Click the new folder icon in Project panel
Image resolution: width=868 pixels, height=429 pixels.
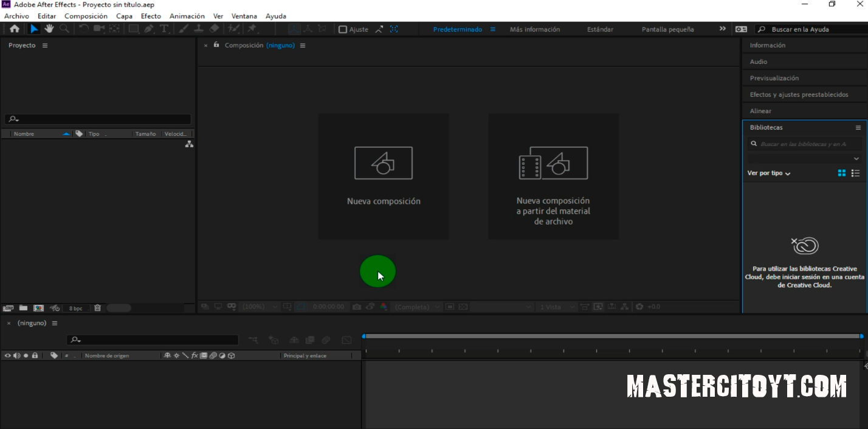coord(23,308)
